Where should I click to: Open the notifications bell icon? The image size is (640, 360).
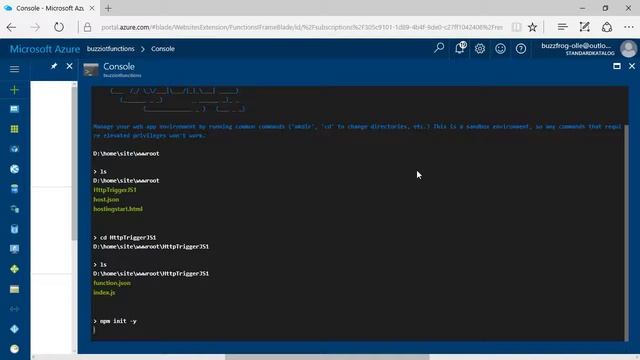[460, 48]
